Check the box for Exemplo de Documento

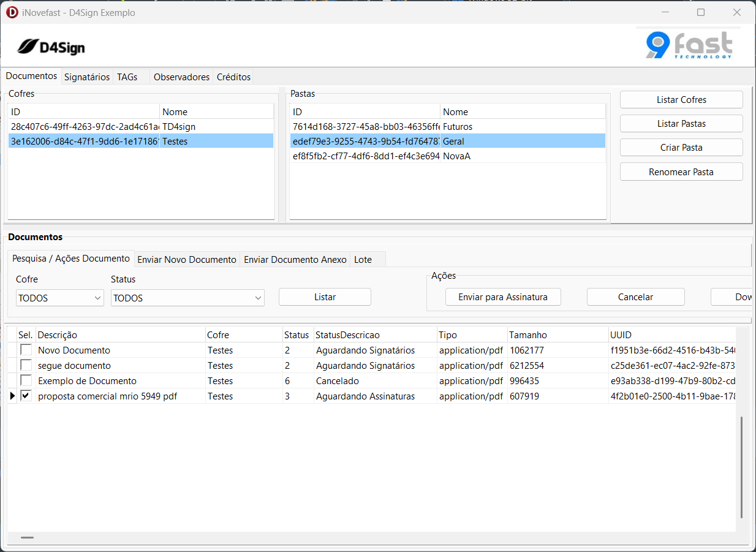pyautogui.click(x=26, y=380)
